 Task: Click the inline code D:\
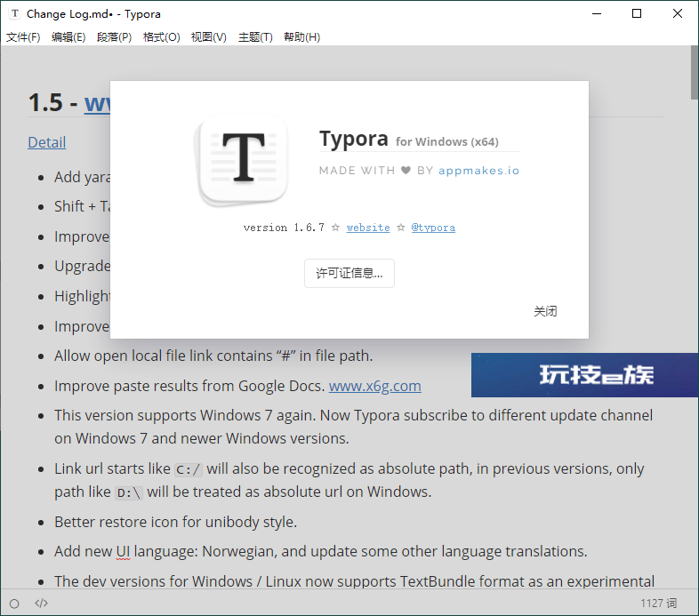click(129, 493)
